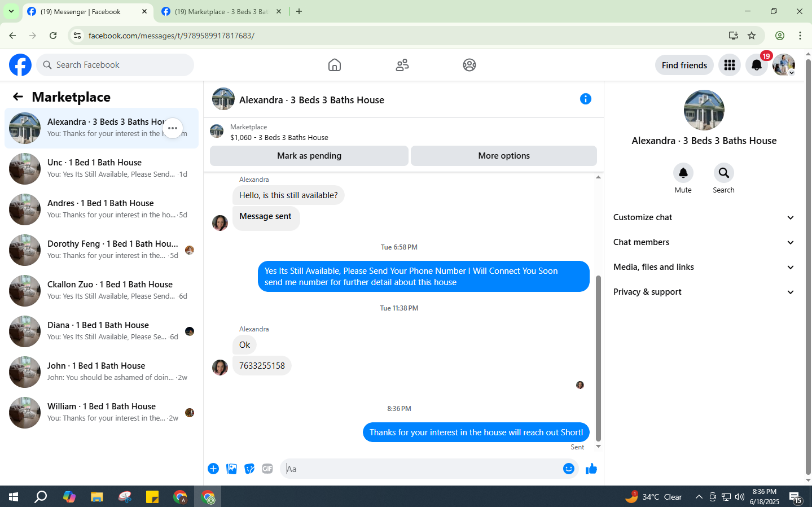Viewport: 812px width, 507px height.
Task: Open the emoji picker in message box
Action: click(569, 469)
